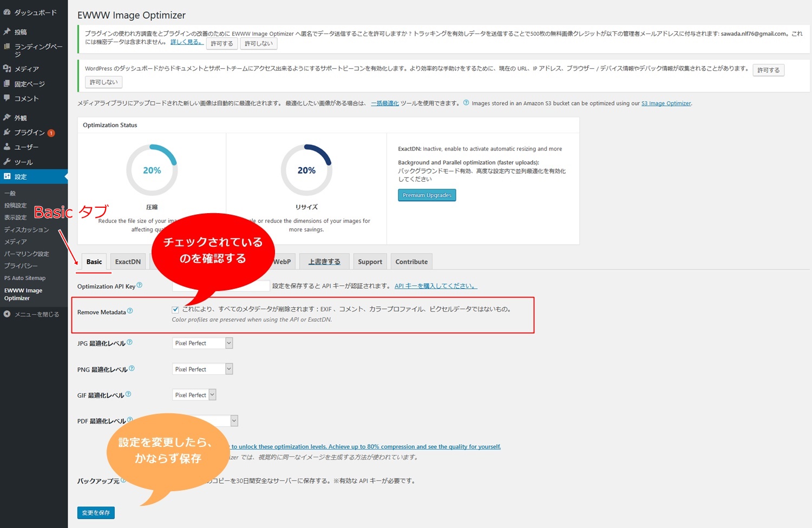Switch to the ExactDN tab

[x=128, y=261]
